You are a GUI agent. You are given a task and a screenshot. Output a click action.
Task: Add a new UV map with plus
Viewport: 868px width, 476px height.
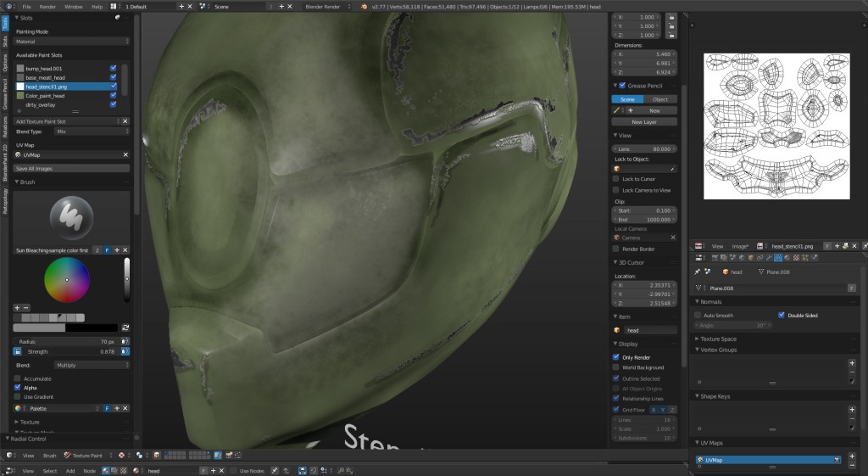pos(852,456)
